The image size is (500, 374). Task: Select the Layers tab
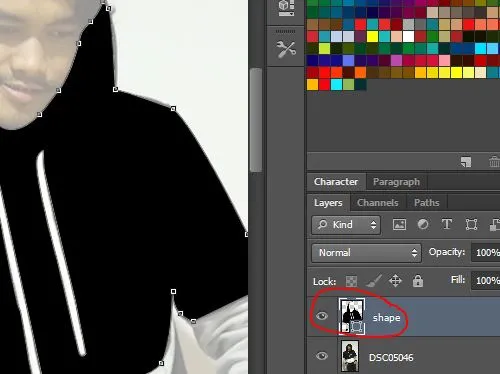(x=328, y=203)
